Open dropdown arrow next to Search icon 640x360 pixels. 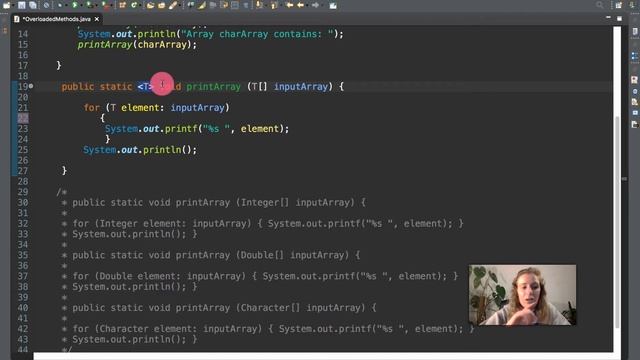pyautogui.click(x=180, y=6)
